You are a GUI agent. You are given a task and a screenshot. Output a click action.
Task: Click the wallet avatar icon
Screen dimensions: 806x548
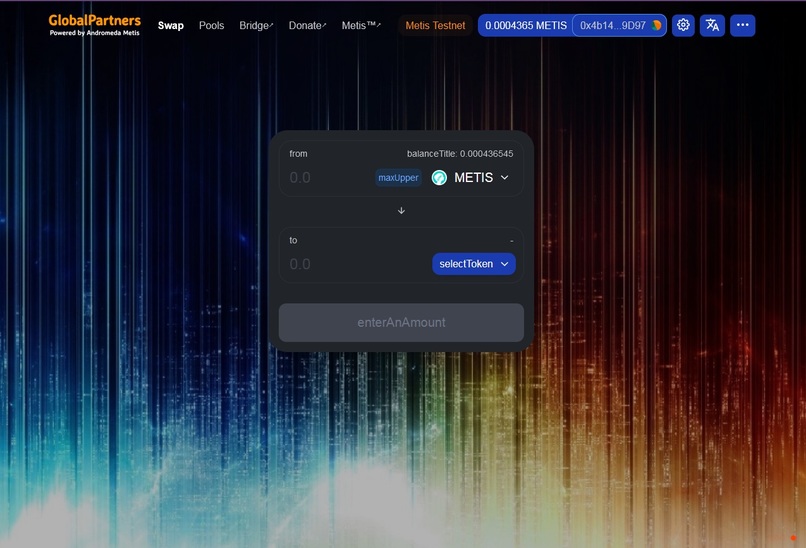tap(656, 25)
